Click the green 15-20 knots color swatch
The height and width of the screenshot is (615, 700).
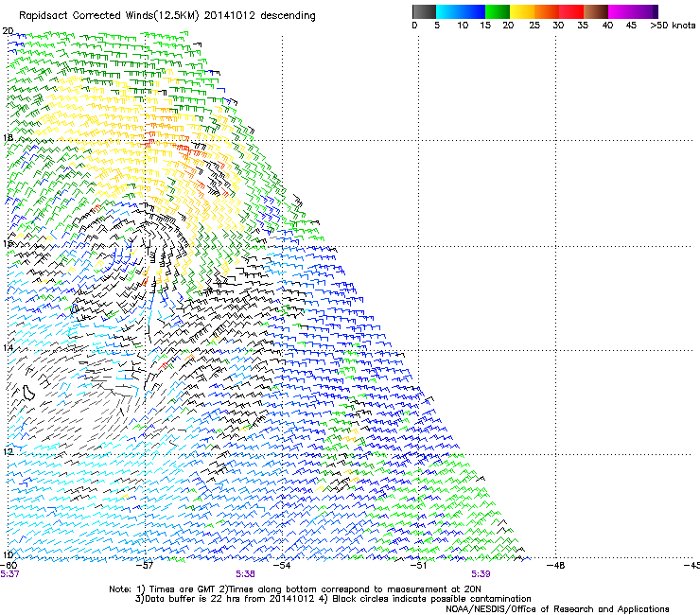tap(498, 11)
